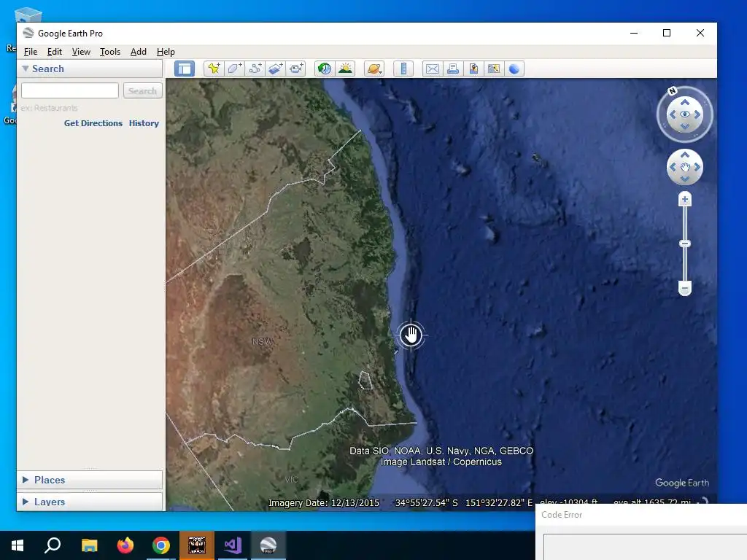Image resolution: width=747 pixels, height=560 pixels.
Task: Click the NSW label on the map
Action: 263,341
